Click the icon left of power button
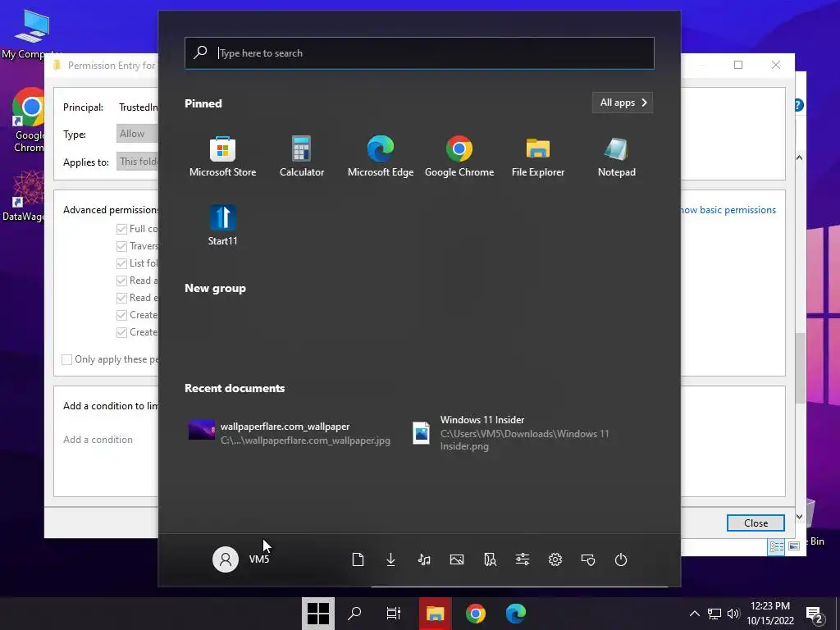Screen dimensions: 840x630 click(x=588, y=559)
